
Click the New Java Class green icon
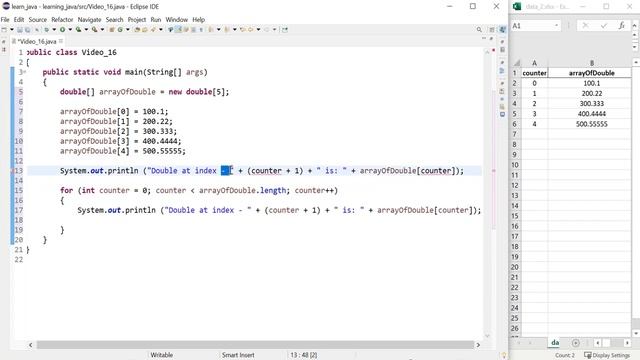click(120, 30)
